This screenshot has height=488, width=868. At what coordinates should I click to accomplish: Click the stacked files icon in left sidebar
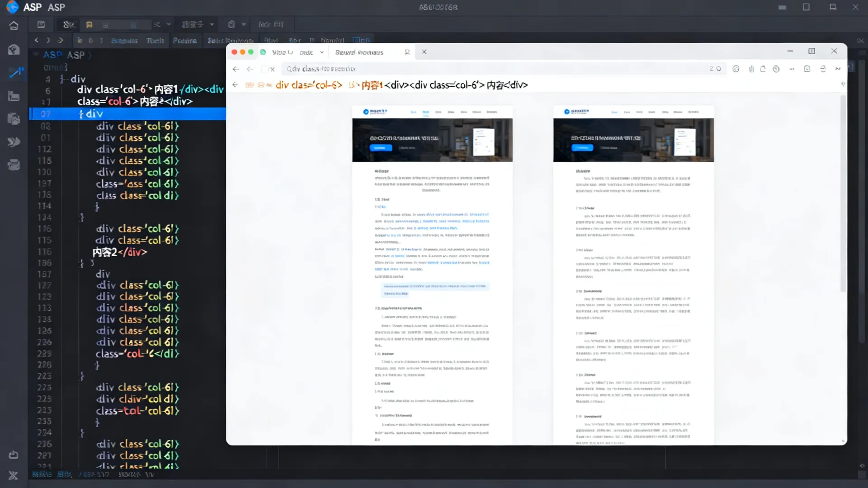(14, 119)
